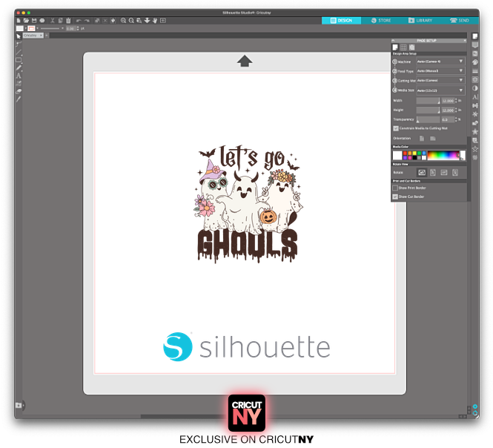Click the New document icon

pos(19,21)
